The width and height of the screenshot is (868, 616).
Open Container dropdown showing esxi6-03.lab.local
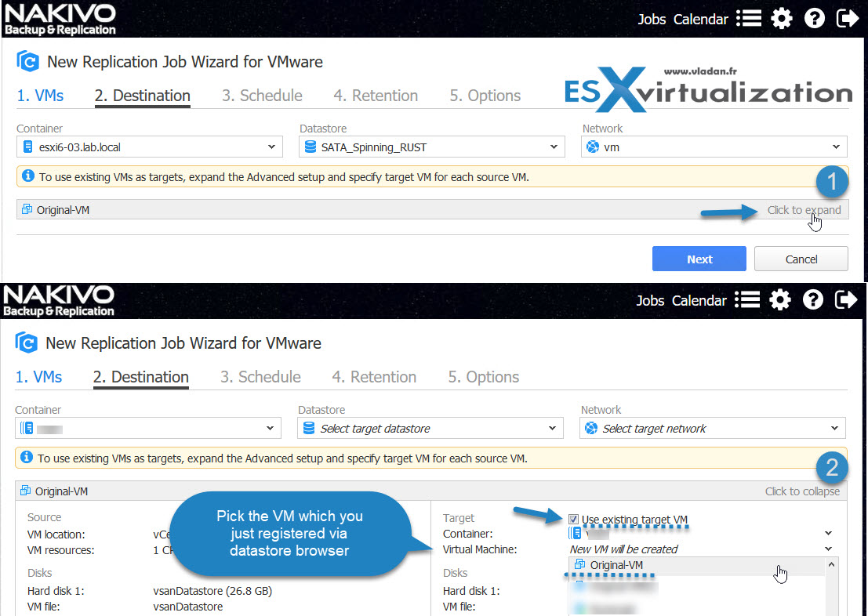pyautogui.click(x=150, y=147)
